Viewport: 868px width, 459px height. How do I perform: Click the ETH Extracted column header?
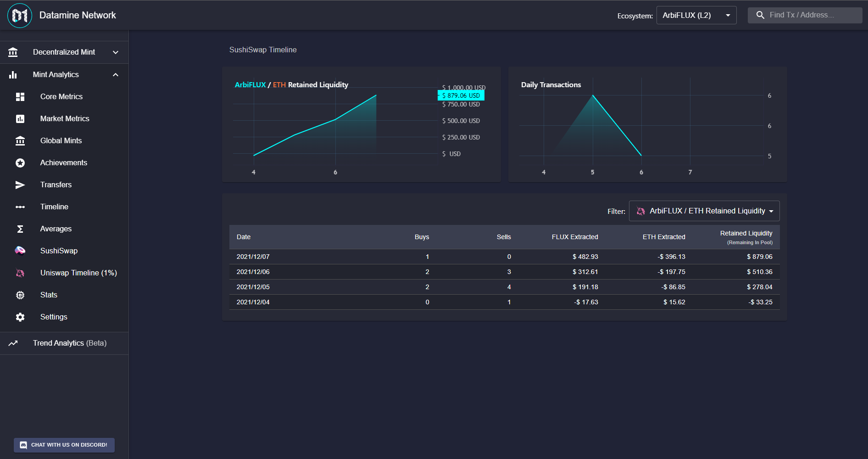[x=664, y=237]
